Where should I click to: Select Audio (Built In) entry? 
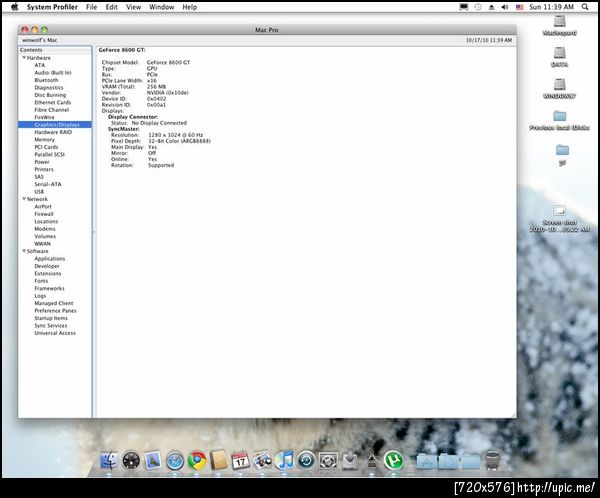click(53, 72)
